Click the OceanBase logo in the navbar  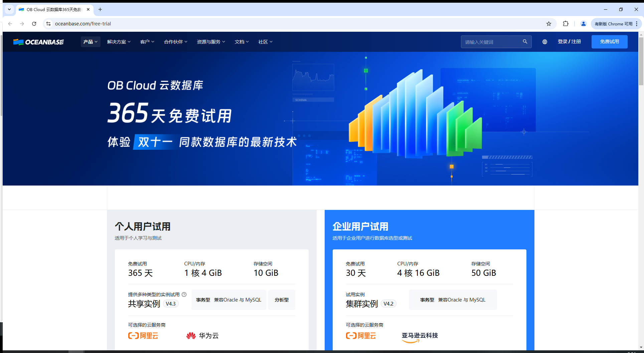point(38,42)
